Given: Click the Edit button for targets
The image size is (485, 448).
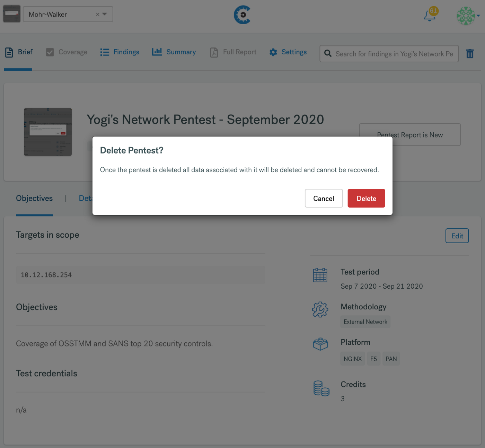Looking at the screenshot, I should (x=457, y=236).
